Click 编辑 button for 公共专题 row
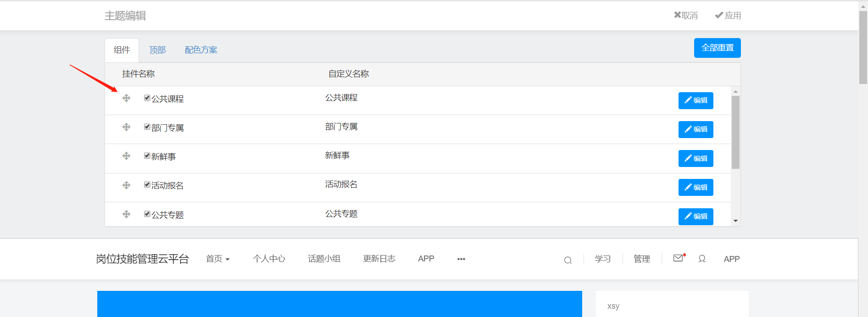This screenshot has height=317, width=868. 696,217
